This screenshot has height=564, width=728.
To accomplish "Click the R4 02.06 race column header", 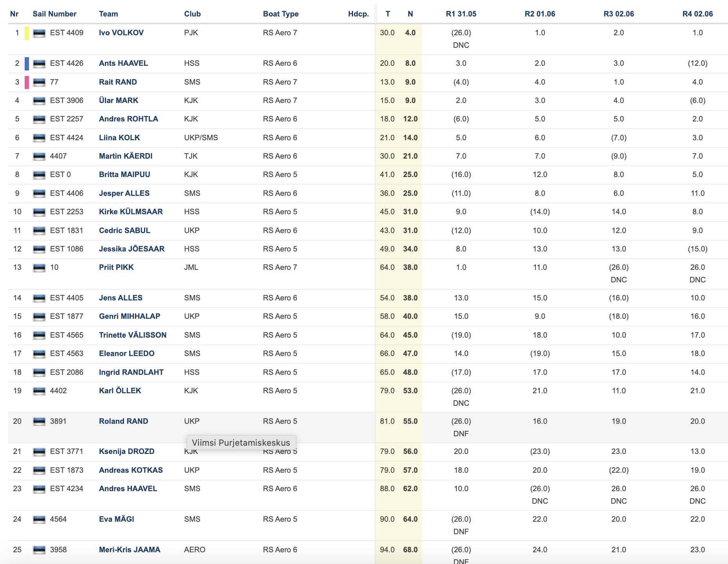I will coord(697,14).
